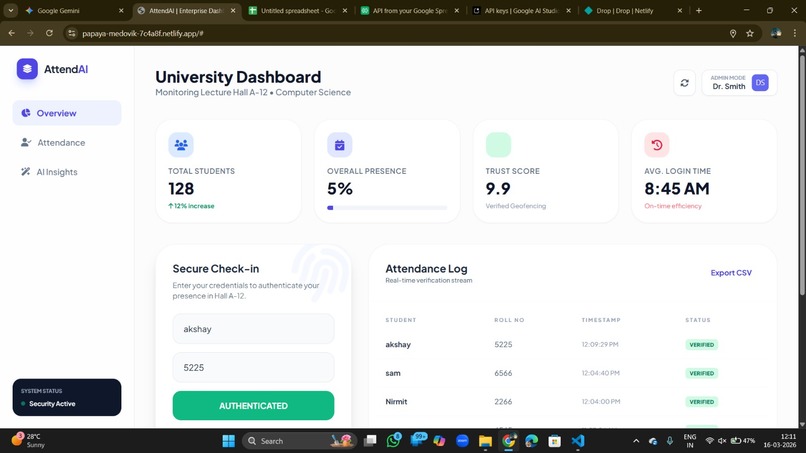
Task: Click the STUDENT column header
Action: pos(401,320)
